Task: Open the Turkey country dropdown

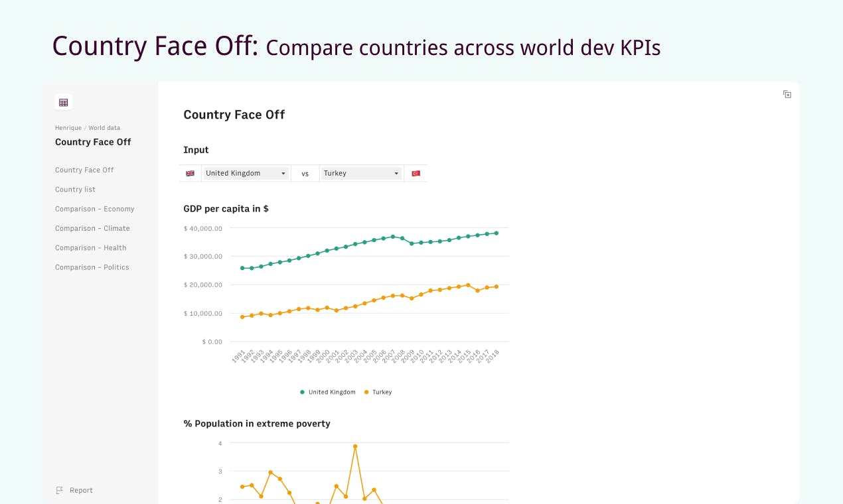Action: [361, 173]
